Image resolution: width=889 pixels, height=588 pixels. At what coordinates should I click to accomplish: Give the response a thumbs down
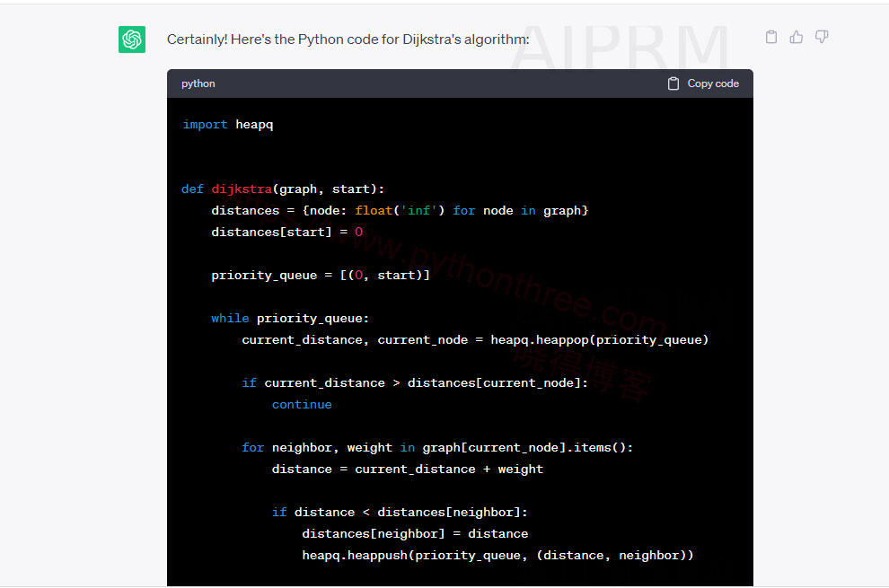tap(822, 37)
